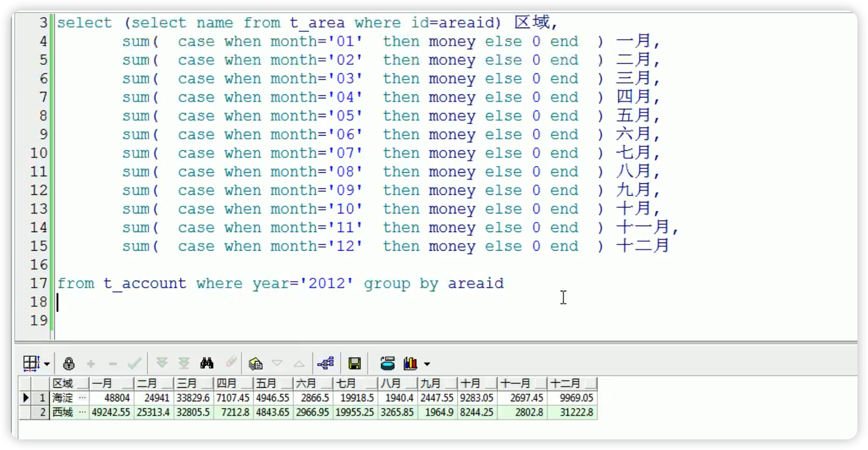The image size is (868, 450).
Task: Open the ellipsis button beside 海淀
Action: click(82, 398)
